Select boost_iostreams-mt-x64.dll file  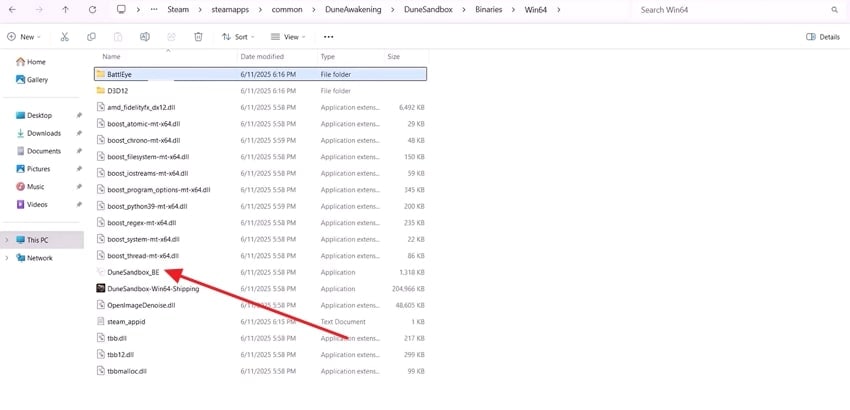261,173
